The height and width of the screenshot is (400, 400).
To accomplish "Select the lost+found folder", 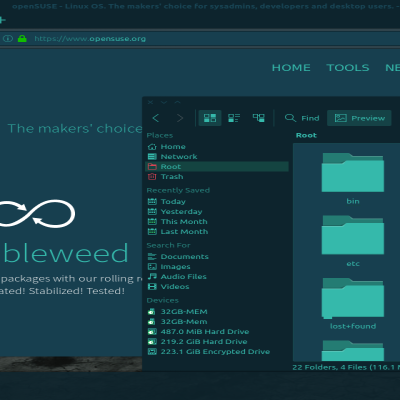I will point(353,303).
